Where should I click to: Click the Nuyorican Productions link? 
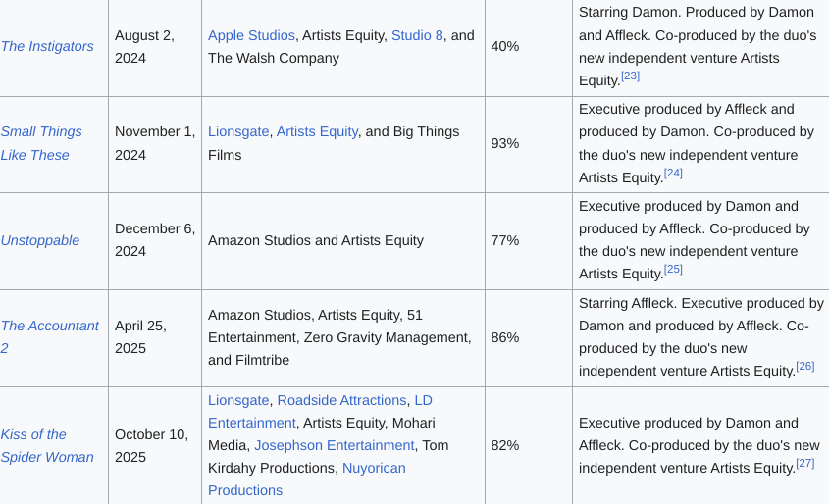click(x=373, y=468)
